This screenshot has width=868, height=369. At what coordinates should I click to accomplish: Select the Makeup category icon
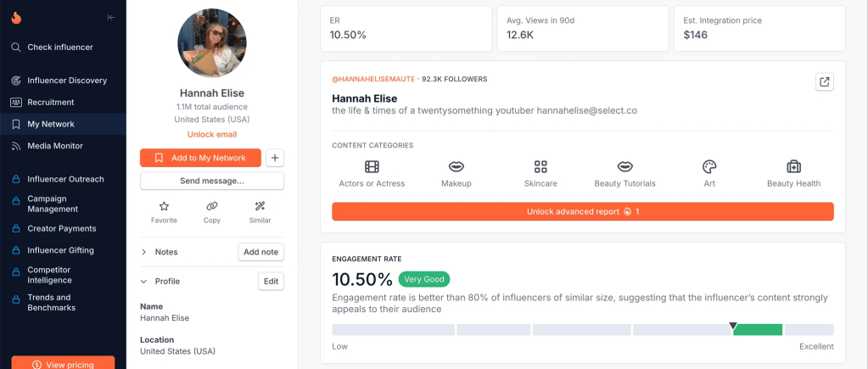click(456, 167)
